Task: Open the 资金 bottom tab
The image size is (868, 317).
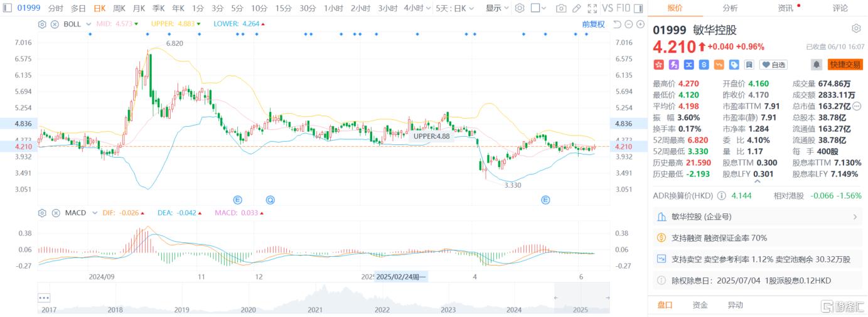Action: click(x=700, y=305)
